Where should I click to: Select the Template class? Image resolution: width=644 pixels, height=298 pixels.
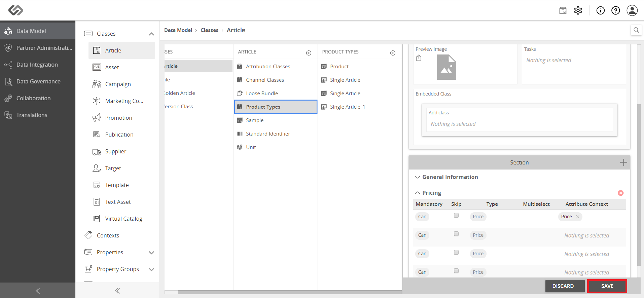(x=122, y=185)
